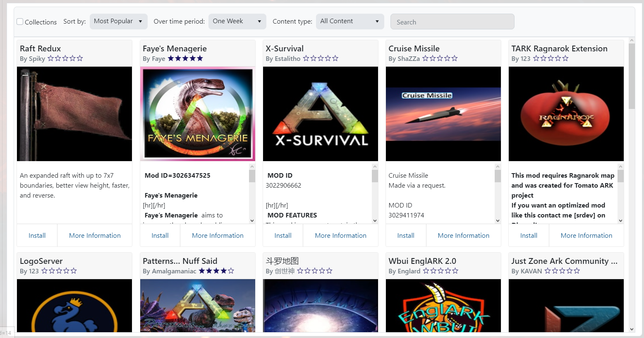Screen dimensions: 644x338
Task: Install the Raft Redux mod
Action: pos(37,235)
